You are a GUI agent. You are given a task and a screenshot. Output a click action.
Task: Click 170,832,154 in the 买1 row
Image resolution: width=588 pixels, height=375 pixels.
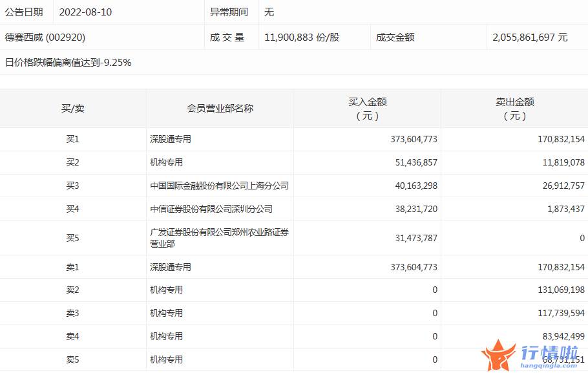click(x=562, y=139)
